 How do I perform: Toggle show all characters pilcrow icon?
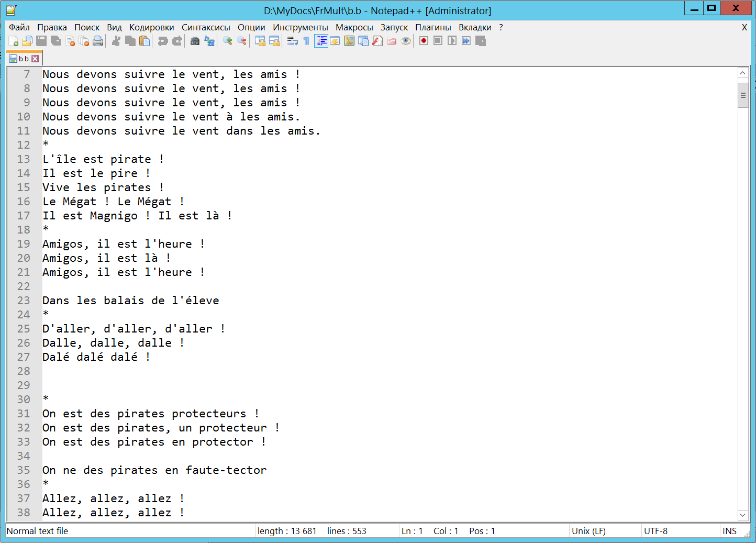pyautogui.click(x=306, y=41)
